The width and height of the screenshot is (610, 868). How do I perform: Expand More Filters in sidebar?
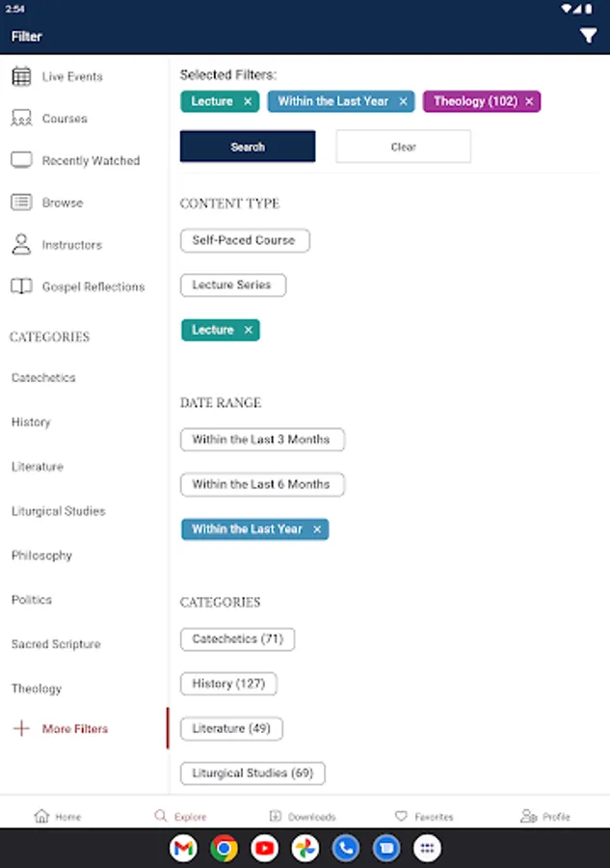tap(74, 729)
